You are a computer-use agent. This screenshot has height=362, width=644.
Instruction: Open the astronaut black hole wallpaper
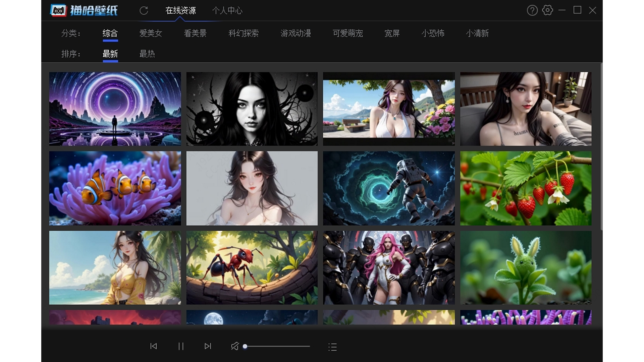[389, 188]
